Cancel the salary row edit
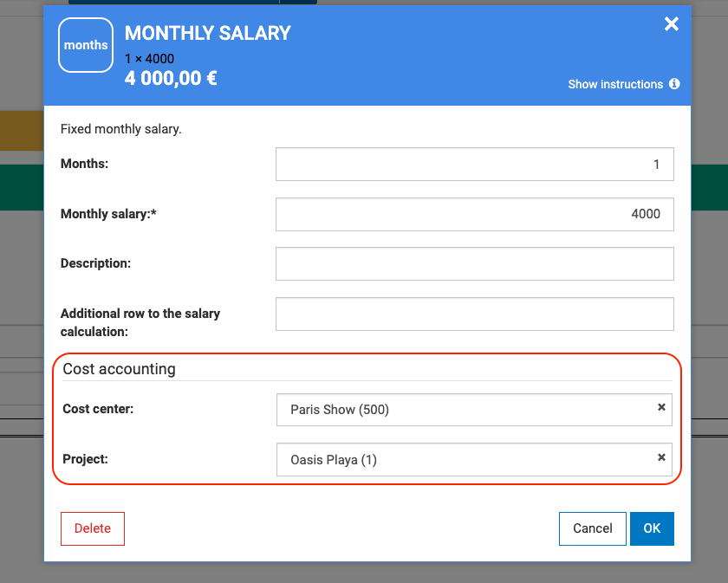The image size is (728, 583). tap(593, 528)
